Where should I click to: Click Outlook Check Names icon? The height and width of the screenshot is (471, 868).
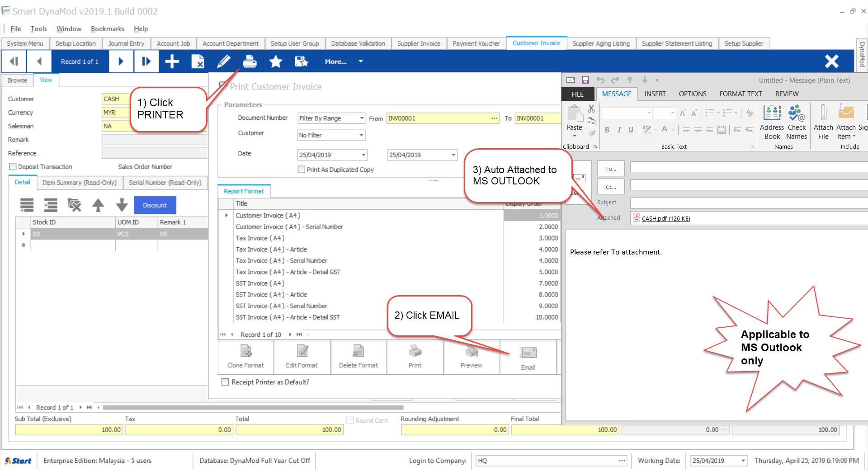click(x=797, y=122)
